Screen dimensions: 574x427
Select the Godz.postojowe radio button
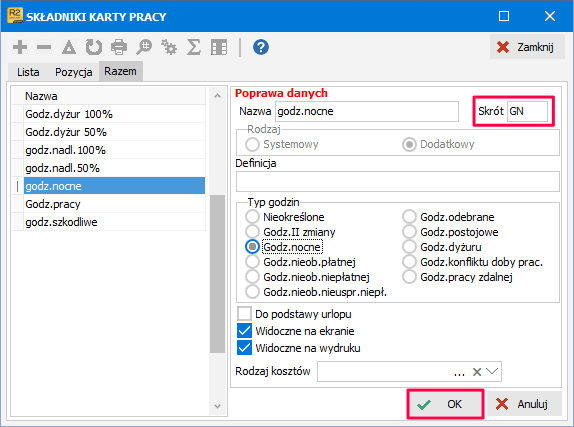pyautogui.click(x=409, y=232)
